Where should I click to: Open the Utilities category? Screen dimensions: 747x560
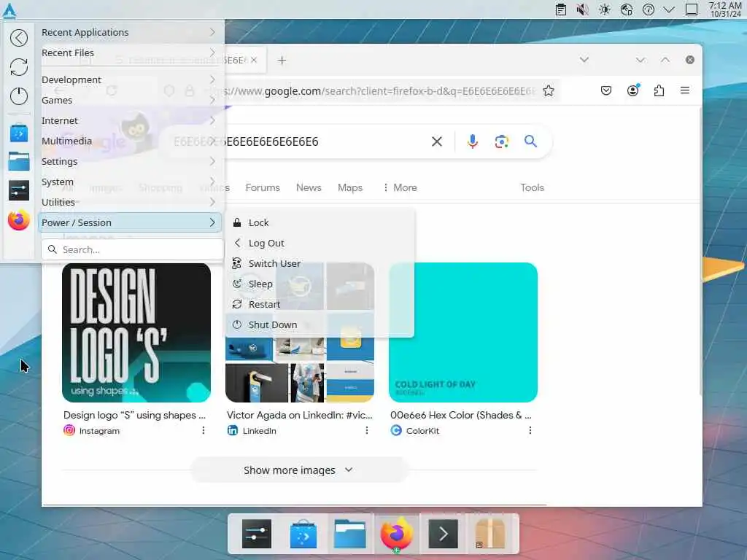[129, 203]
